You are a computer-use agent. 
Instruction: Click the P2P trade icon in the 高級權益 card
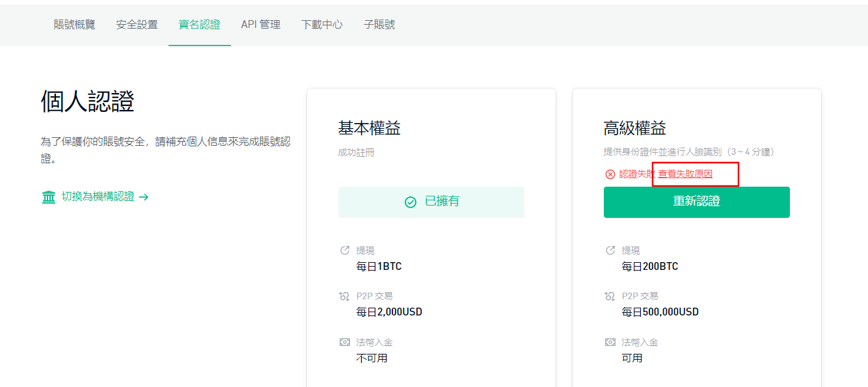[x=610, y=296]
